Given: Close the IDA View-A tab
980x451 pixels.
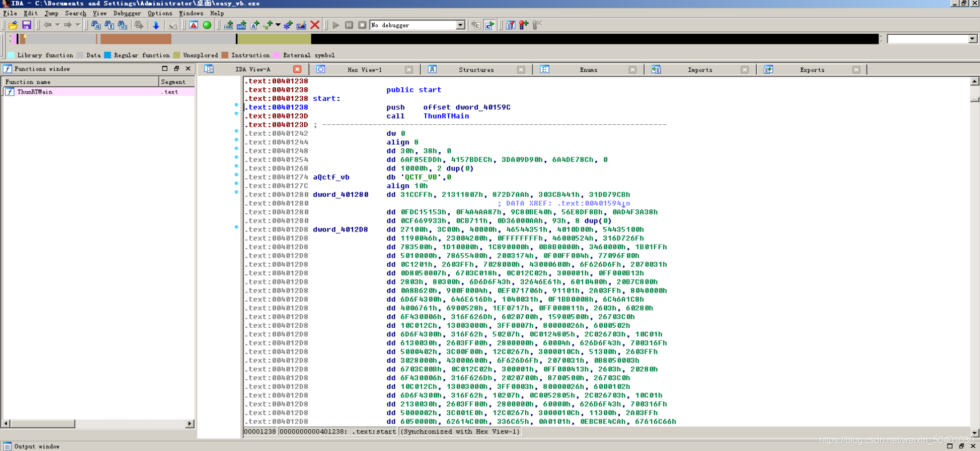Looking at the screenshot, I should coord(297,70).
